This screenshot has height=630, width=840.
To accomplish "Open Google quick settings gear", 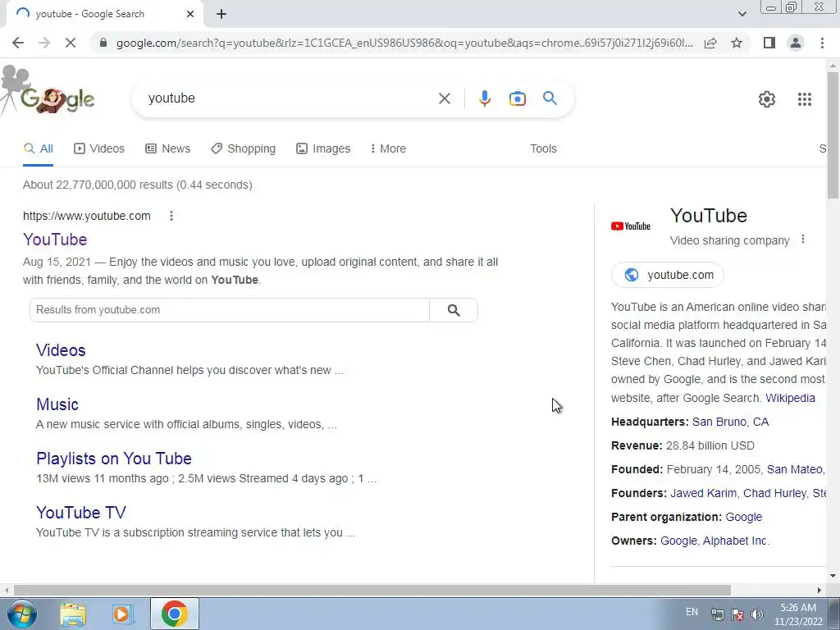I will pyautogui.click(x=767, y=99).
